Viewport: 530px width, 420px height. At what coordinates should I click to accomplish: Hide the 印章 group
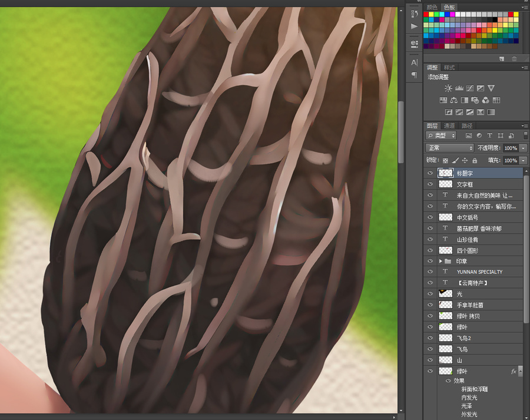pos(430,261)
